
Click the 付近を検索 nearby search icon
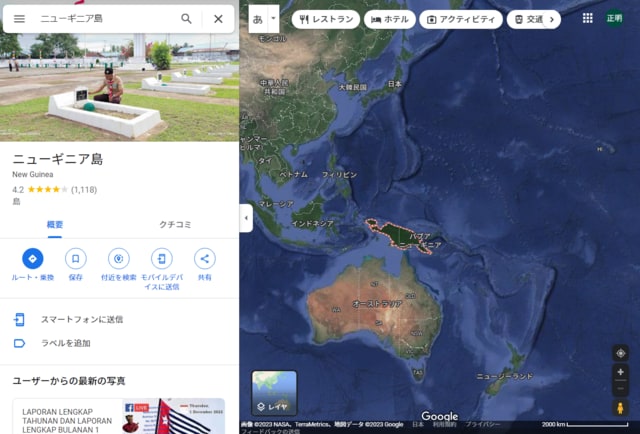point(119,258)
